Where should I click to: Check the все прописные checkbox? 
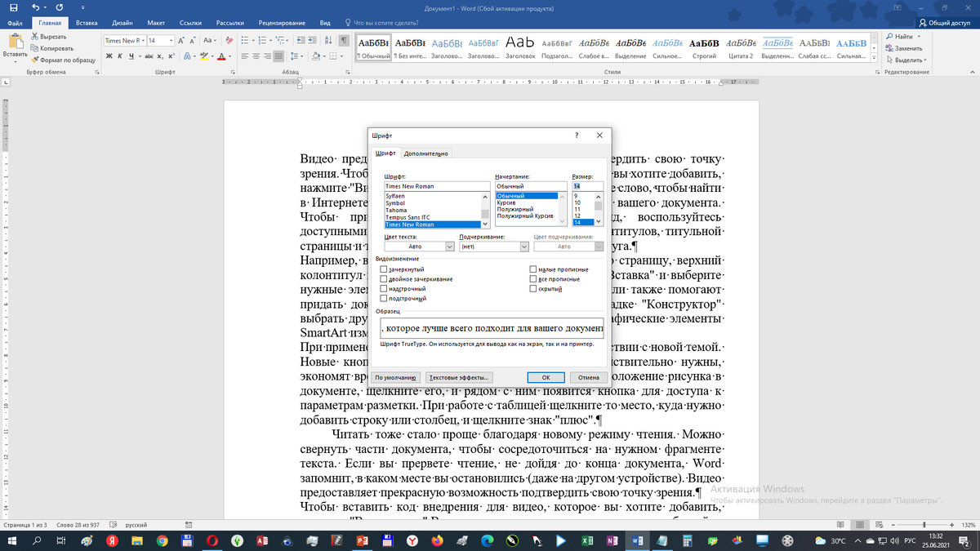(533, 279)
